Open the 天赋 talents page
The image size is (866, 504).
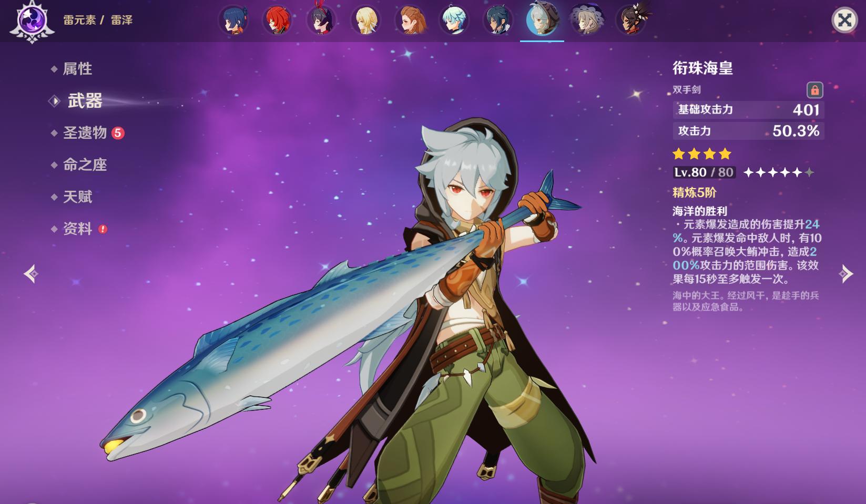tap(77, 197)
